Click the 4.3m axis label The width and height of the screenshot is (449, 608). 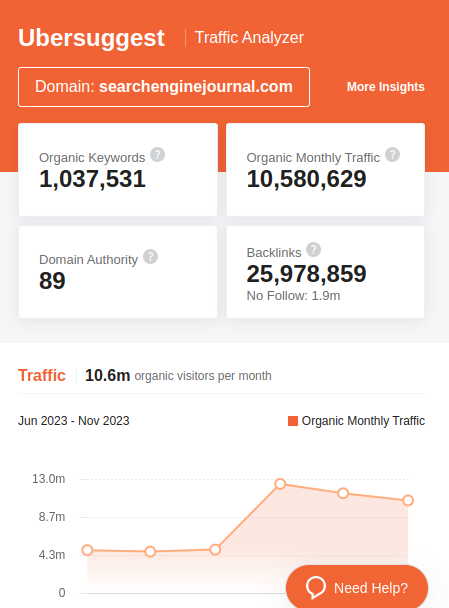(x=52, y=555)
